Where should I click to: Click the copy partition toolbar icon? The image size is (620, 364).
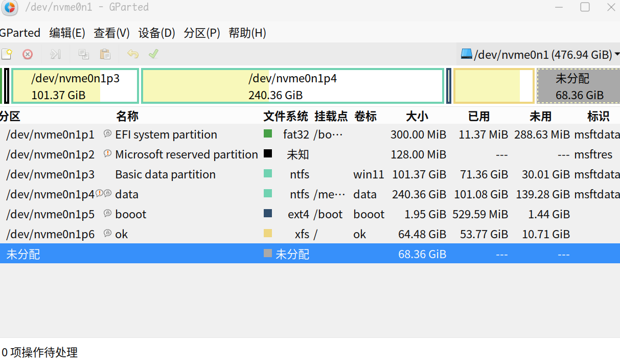click(x=84, y=54)
